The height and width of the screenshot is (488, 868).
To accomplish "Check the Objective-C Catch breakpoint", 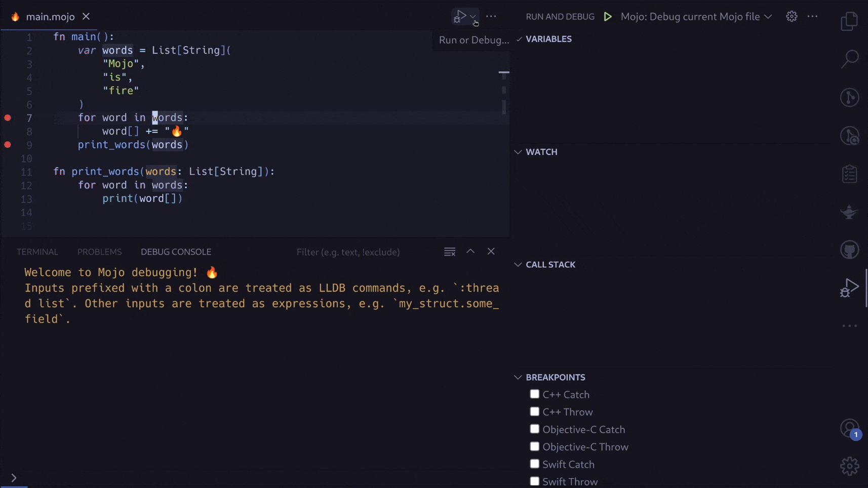I will [535, 429].
